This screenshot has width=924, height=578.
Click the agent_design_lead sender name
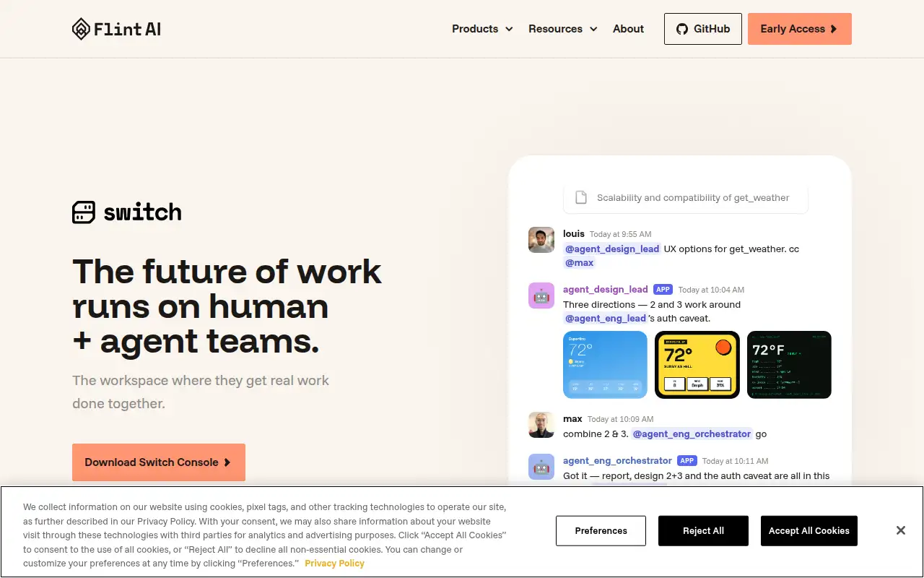click(606, 290)
